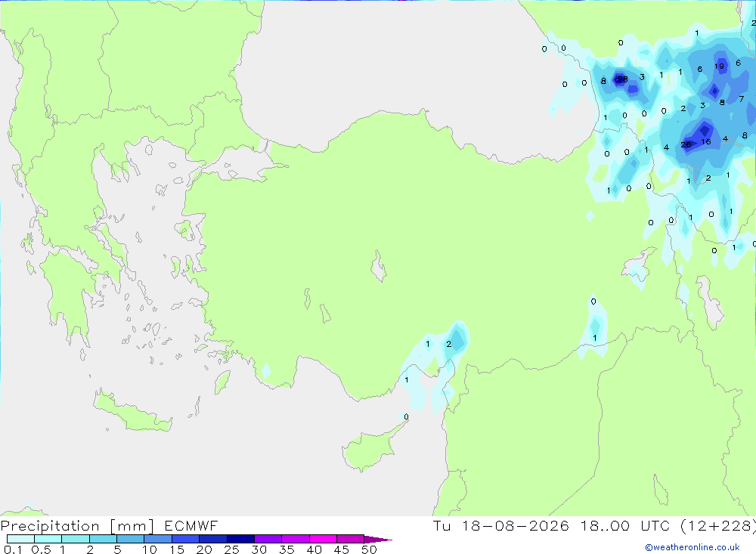
Task: Click the 'Precipitation' title text
Action: 50,526
